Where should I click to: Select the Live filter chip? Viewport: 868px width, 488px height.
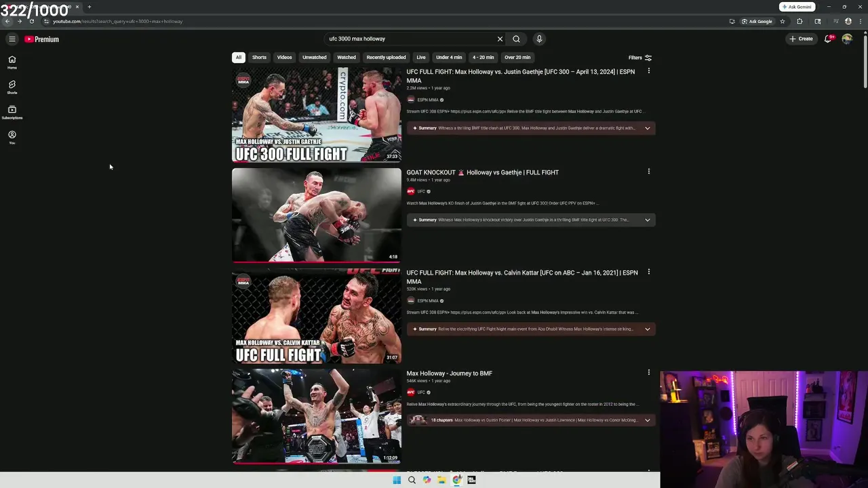tap(421, 58)
